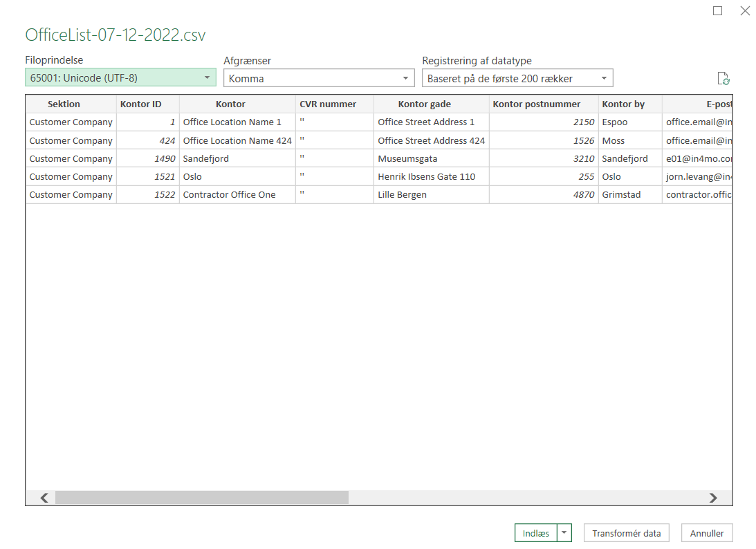Click the CVR nummer column header

coord(328,104)
